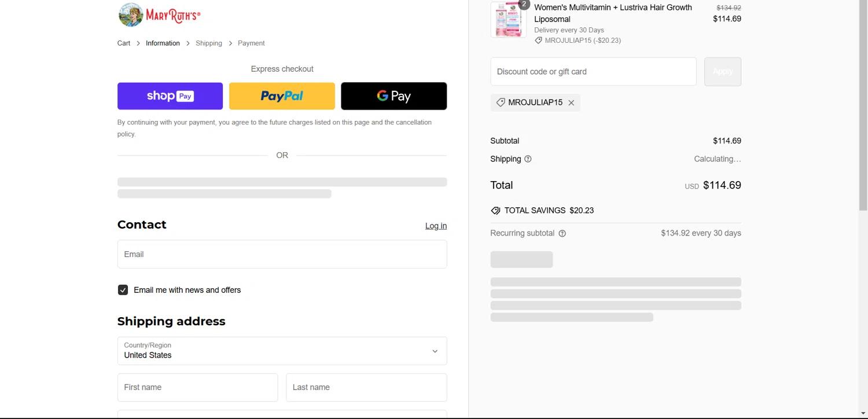Viewport: 868px width, 419px height.
Task: Click the total savings tag icon
Action: click(x=495, y=211)
